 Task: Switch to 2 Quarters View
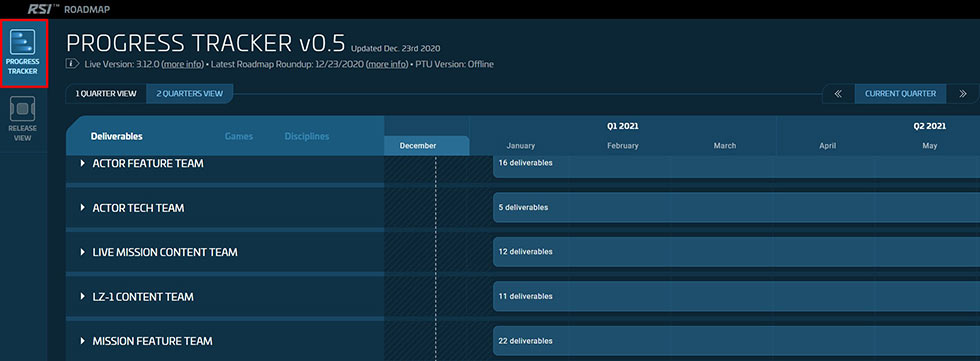pos(189,94)
